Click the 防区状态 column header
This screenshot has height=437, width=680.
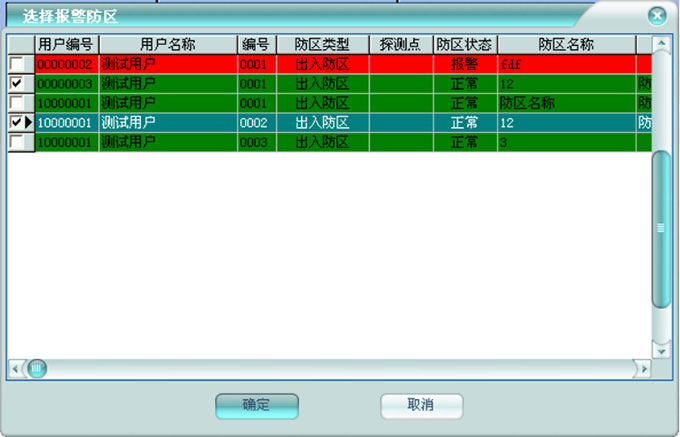pyautogui.click(x=464, y=45)
